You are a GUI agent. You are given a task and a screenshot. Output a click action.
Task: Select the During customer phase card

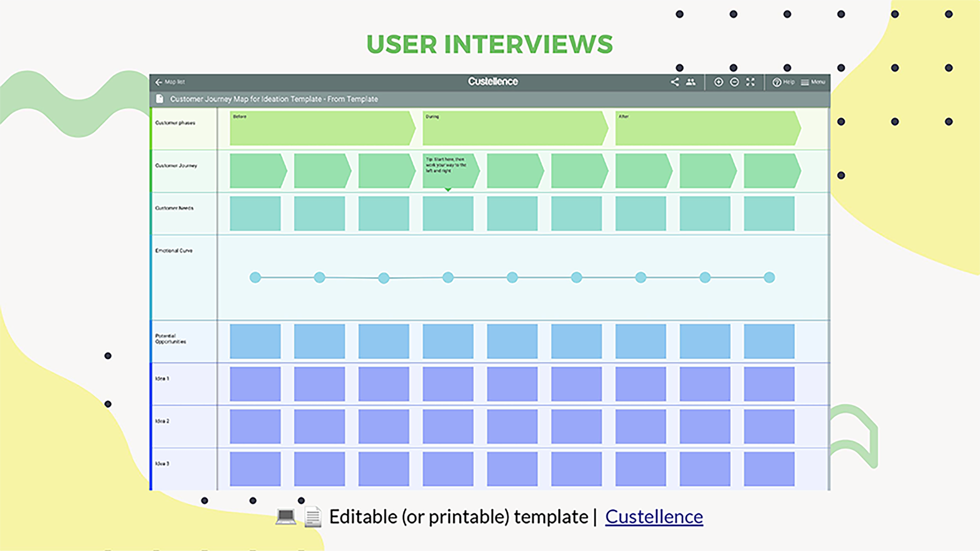click(514, 128)
